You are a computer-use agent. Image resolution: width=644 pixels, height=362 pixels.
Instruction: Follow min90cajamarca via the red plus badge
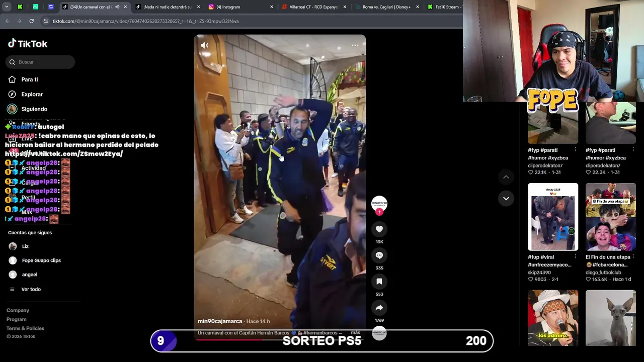pyautogui.click(x=379, y=212)
